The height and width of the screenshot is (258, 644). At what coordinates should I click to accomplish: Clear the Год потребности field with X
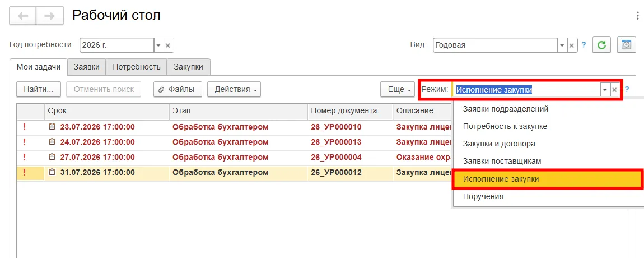(x=168, y=45)
